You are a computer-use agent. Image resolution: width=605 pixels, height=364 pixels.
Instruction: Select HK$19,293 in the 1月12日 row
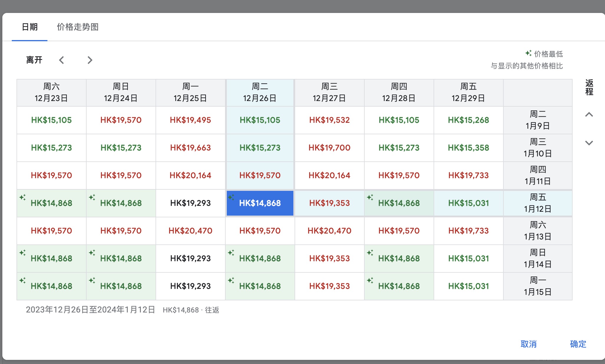(191, 203)
